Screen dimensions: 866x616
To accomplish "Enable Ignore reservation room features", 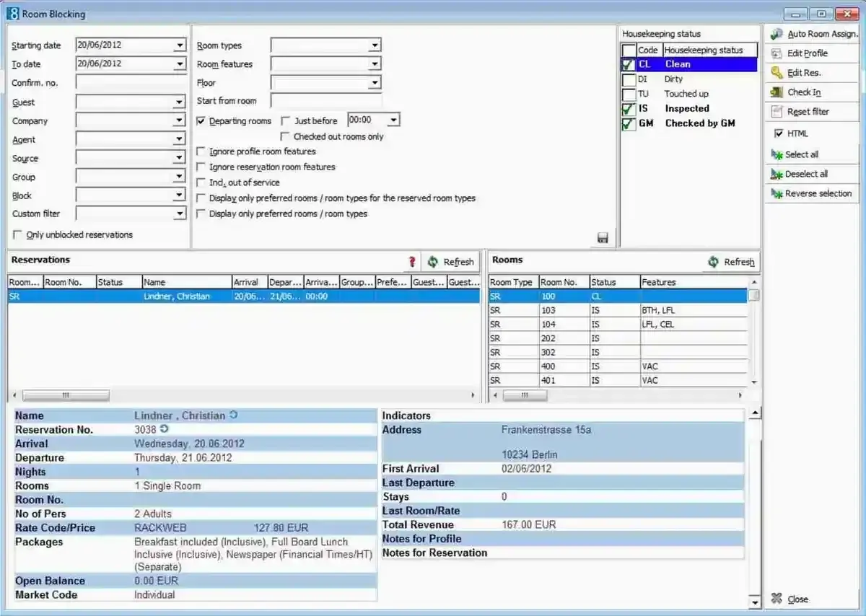I will click(201, 167).
